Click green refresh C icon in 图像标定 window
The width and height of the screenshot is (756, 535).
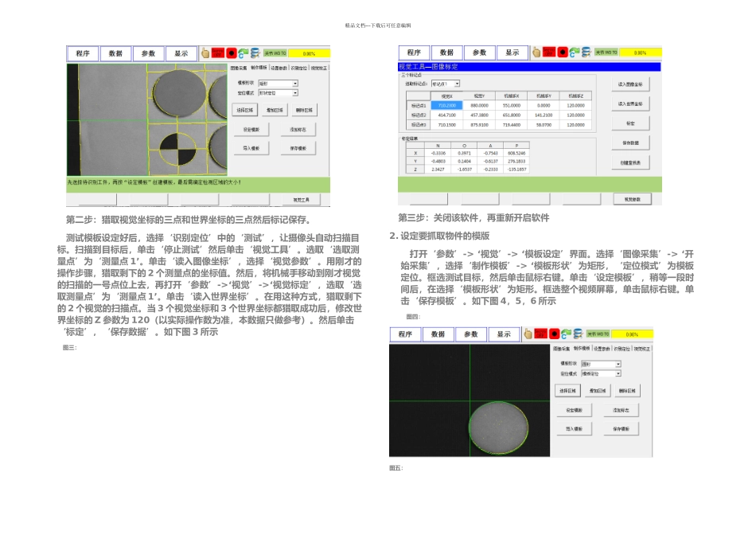575,52
